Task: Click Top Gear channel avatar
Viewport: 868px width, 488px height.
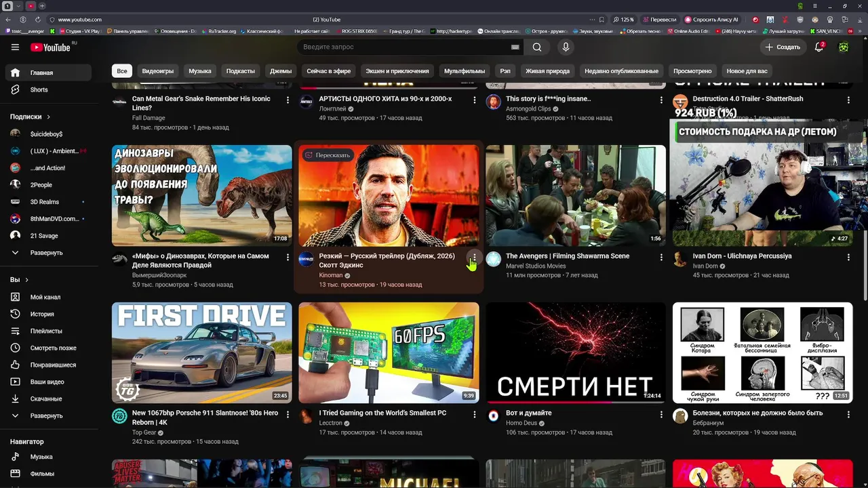Action: (119, 416)
